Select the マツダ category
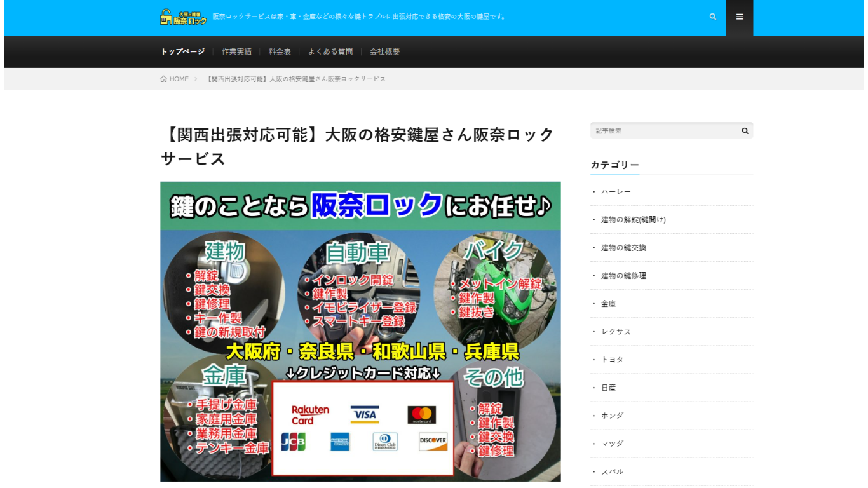 [x=612, y=444]
